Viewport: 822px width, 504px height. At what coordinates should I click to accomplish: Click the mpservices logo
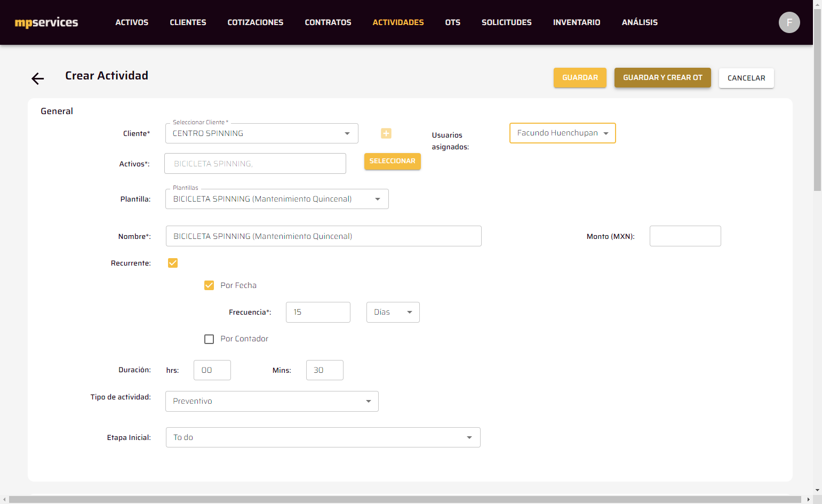click(x=46, y=22)
